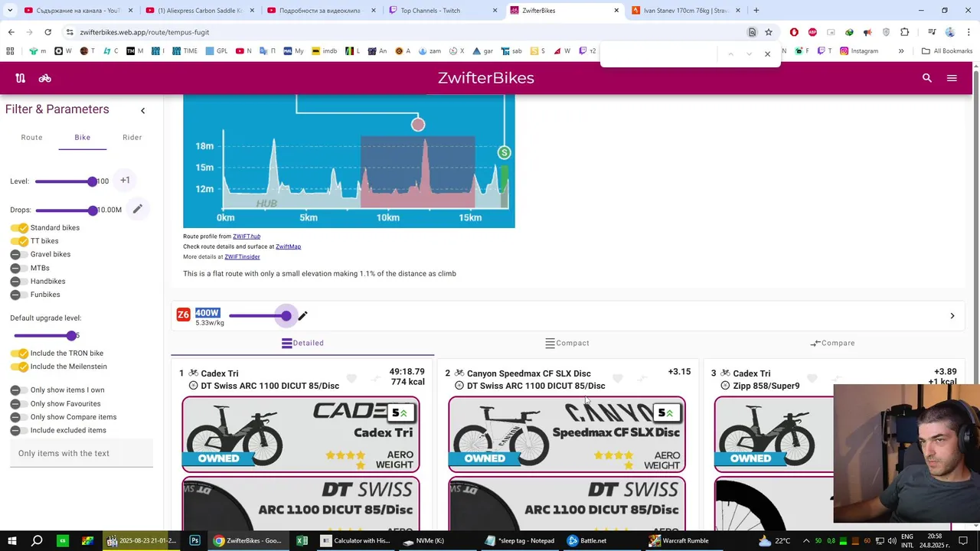The height and width of the screenshot is (551, 980).
Task: Open the Speedmax CF SLX Disc bike card
Action: coord(567,434)
